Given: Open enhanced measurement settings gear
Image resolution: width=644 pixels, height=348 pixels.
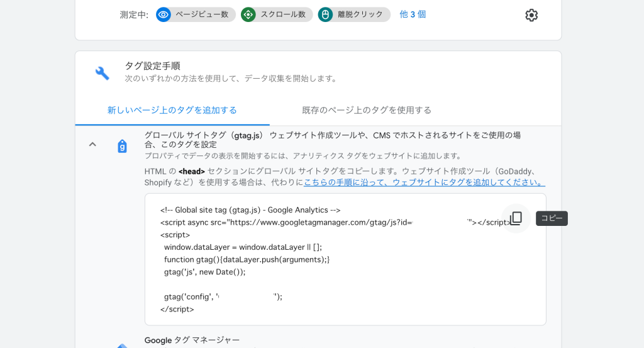Looking at the screenshot, I should click(x=531, y=15).
